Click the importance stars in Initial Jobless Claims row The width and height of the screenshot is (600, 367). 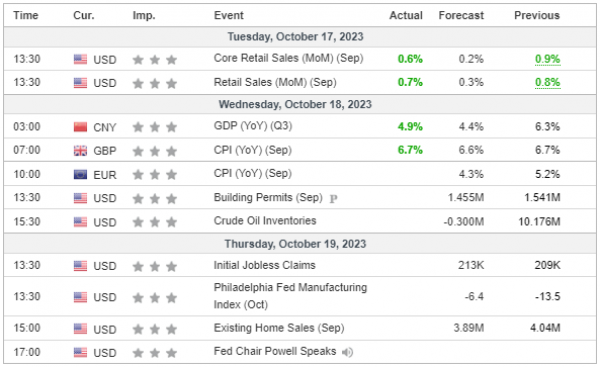[x=155, y=266]
